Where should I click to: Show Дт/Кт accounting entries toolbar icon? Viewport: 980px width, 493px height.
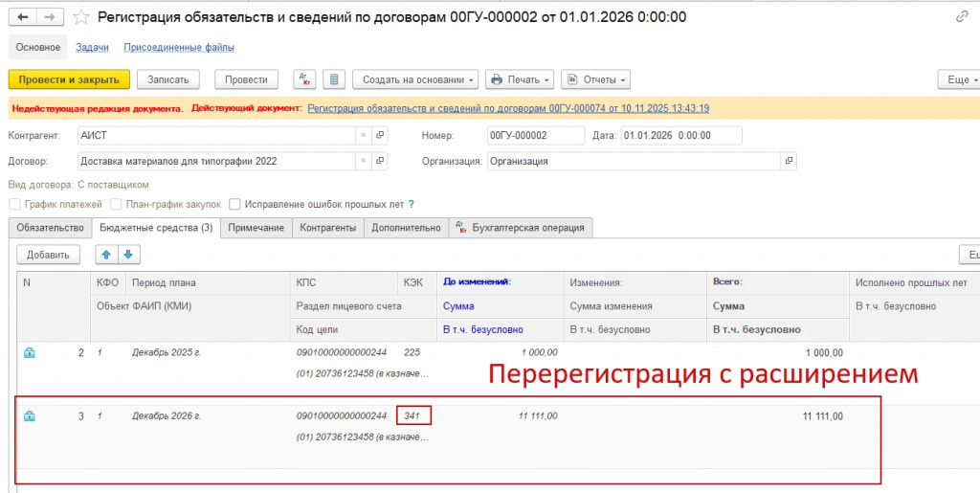305,79
